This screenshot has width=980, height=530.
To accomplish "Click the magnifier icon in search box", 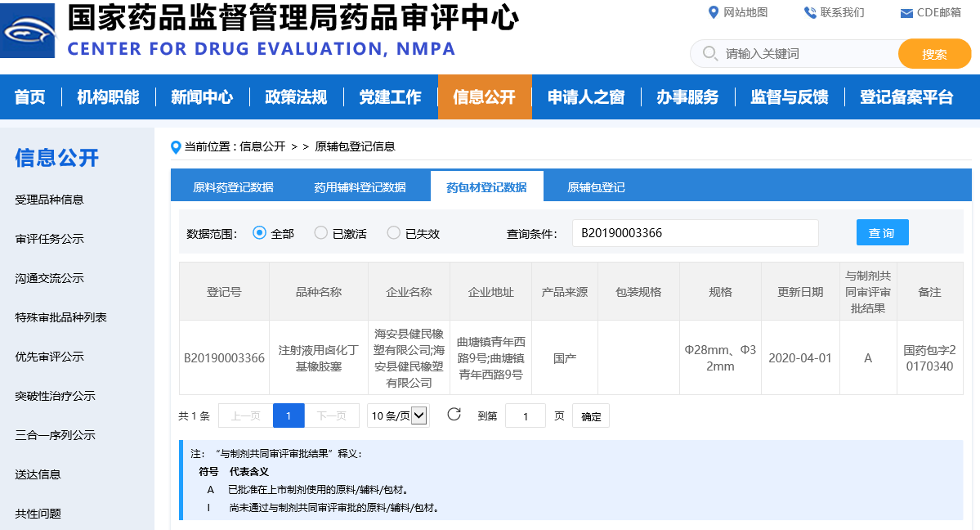I will coord(709,54).
